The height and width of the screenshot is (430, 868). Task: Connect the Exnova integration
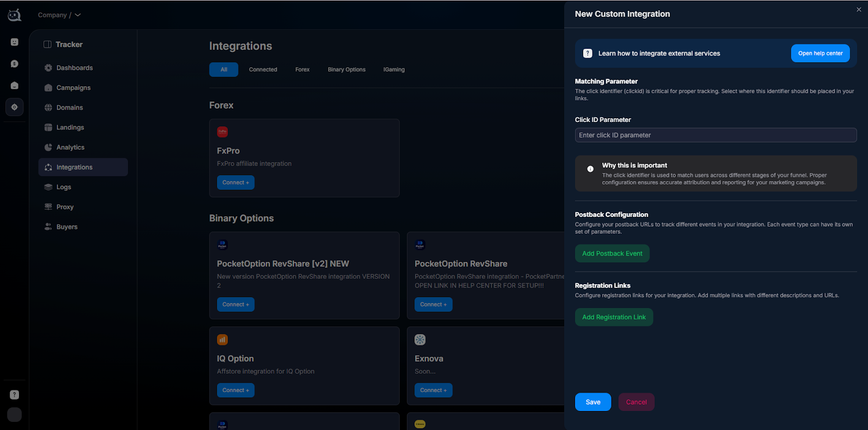pos(433,390)
